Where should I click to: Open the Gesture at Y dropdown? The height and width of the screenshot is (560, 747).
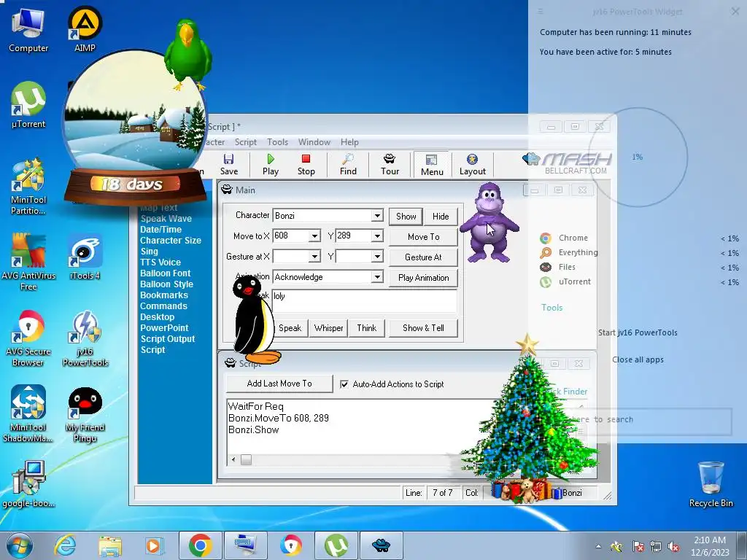(377, 257)
